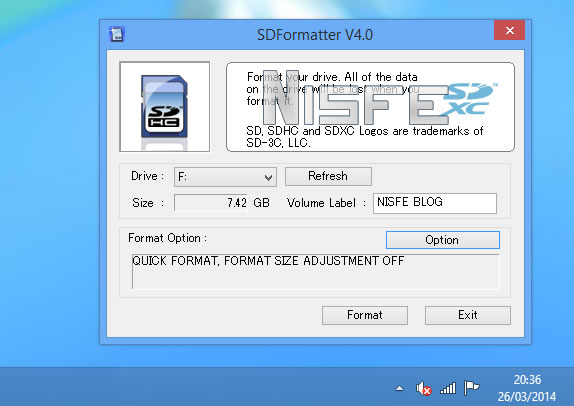This screenshot has height=406, width=574.
Task: Click the SDFormatter V4.0 title text
Action: (315, 35)
